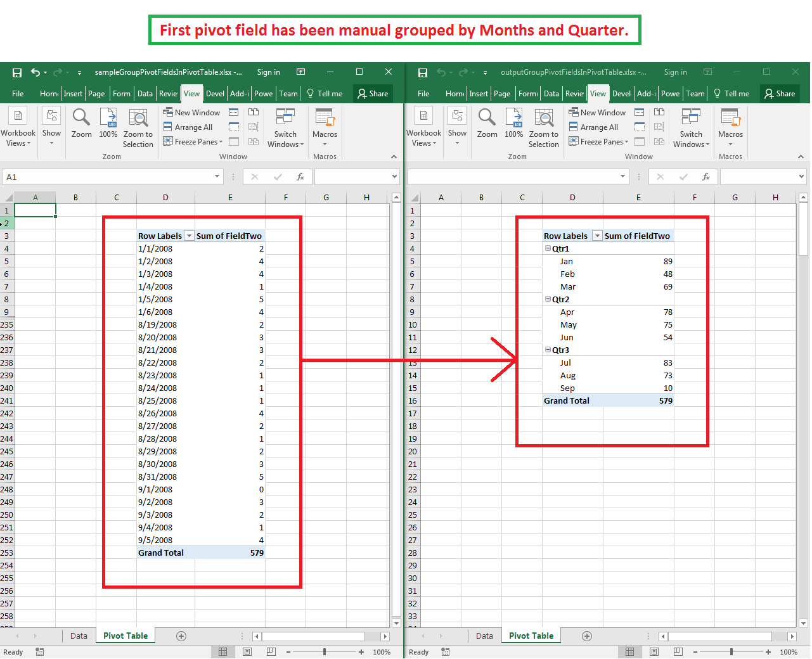Set zoom to 100% in the right workbook
812x659 pixels.
coord(513,127)
